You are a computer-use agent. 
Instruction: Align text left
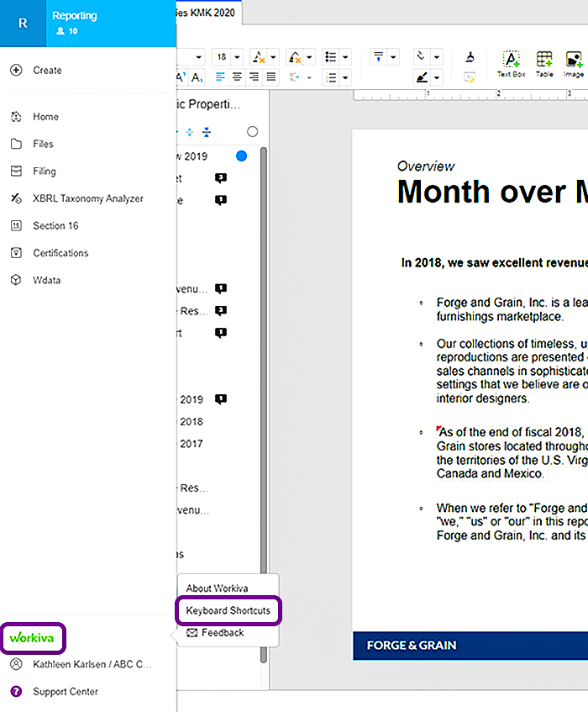pyautogui.click(x=220, y=76)
